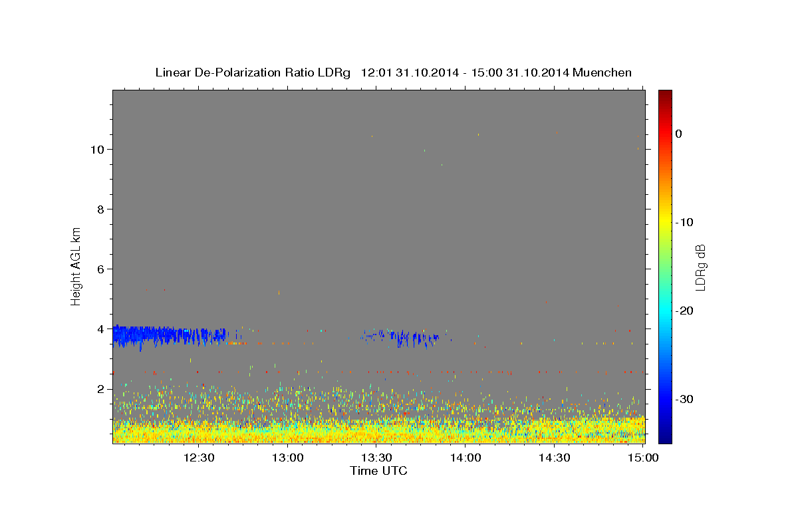The image size is (798, 532).
Task: Click the height tick label 10
Action: tap(97, 149)
